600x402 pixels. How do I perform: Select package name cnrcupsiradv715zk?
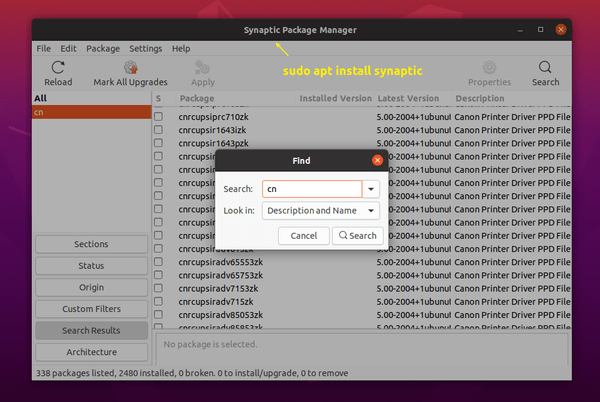pos(216,302)
